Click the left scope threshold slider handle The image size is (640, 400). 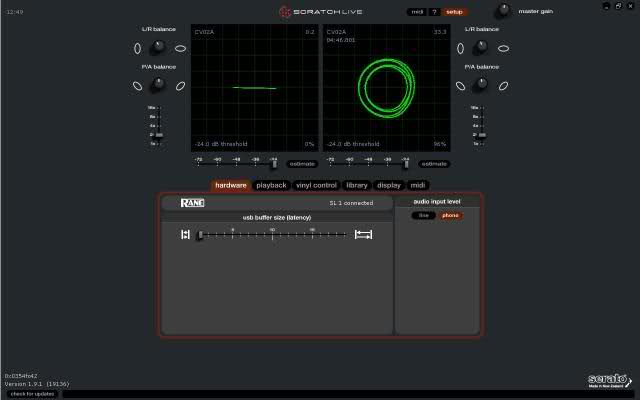(274, 164)
